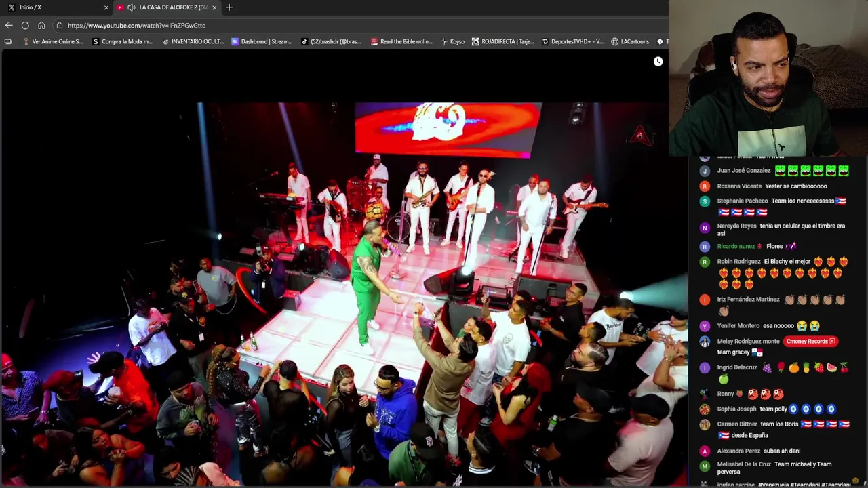Open the LACartoons bookmark
868x488 pixels.
tap(630, 41)
